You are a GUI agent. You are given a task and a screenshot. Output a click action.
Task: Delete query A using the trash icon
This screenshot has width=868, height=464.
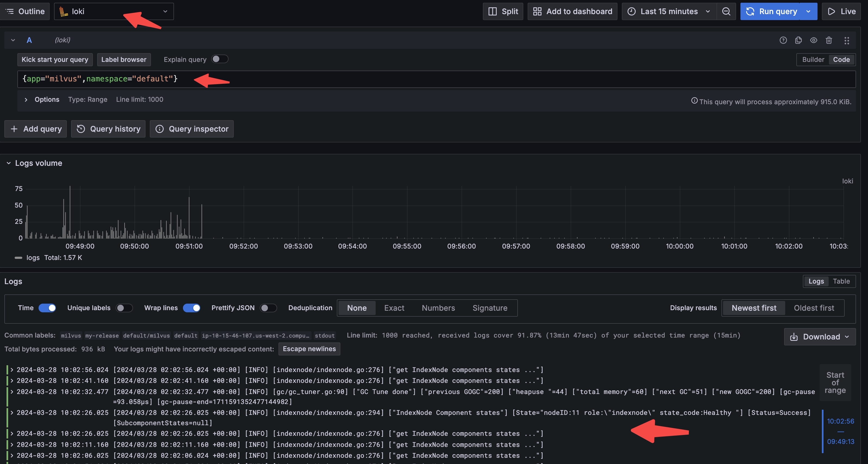[x=829, y=40]
